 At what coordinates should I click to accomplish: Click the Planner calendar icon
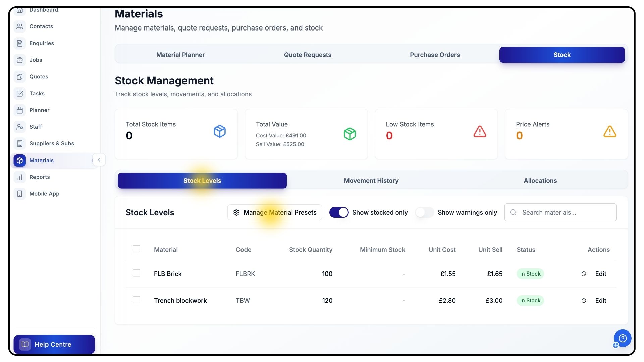click(x=20, y=110)
